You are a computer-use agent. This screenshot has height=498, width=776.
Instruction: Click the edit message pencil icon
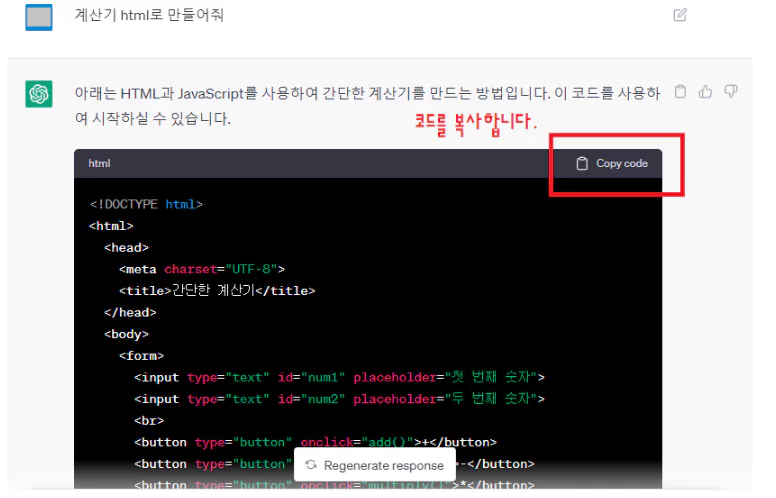(x=680, y=15)
